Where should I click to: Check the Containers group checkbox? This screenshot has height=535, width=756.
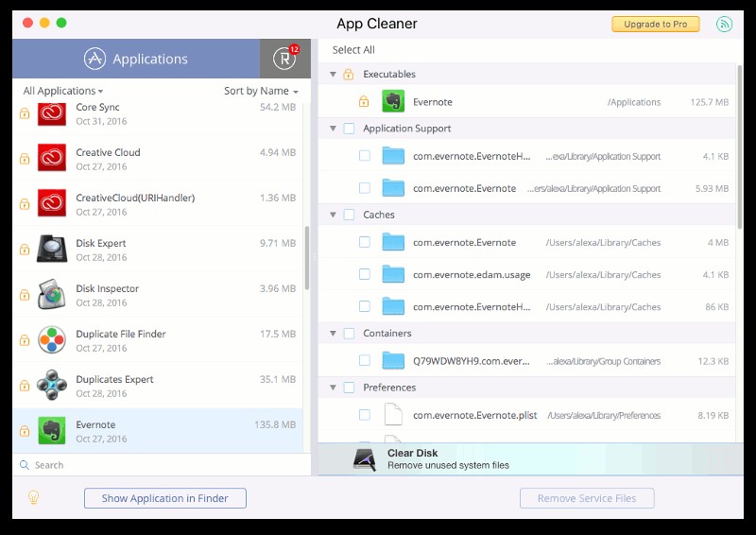click(349, 334)
